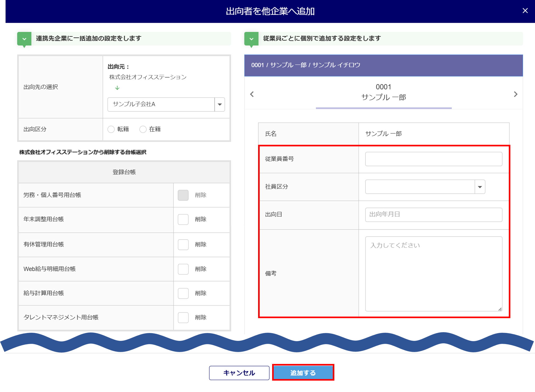Check 削除 for Web給与明細用台帳
This screenshot has width=535, height=392.
point(183,269)
